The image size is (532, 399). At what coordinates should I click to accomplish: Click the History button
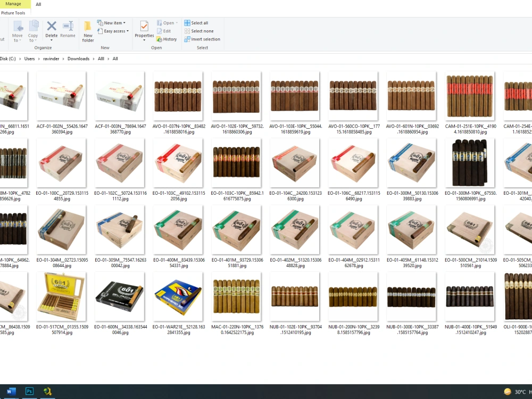[167, 39]
